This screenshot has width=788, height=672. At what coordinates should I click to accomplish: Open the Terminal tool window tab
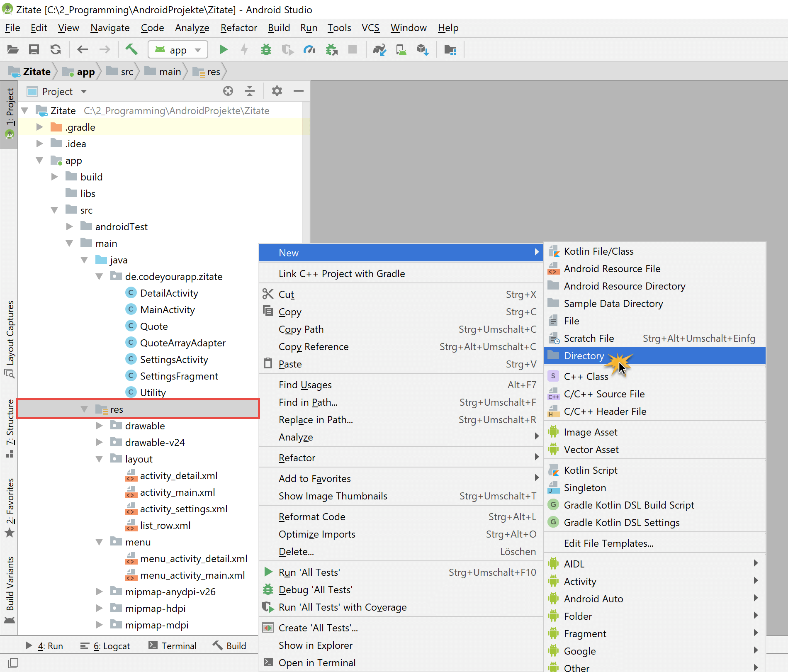point(173,646)
